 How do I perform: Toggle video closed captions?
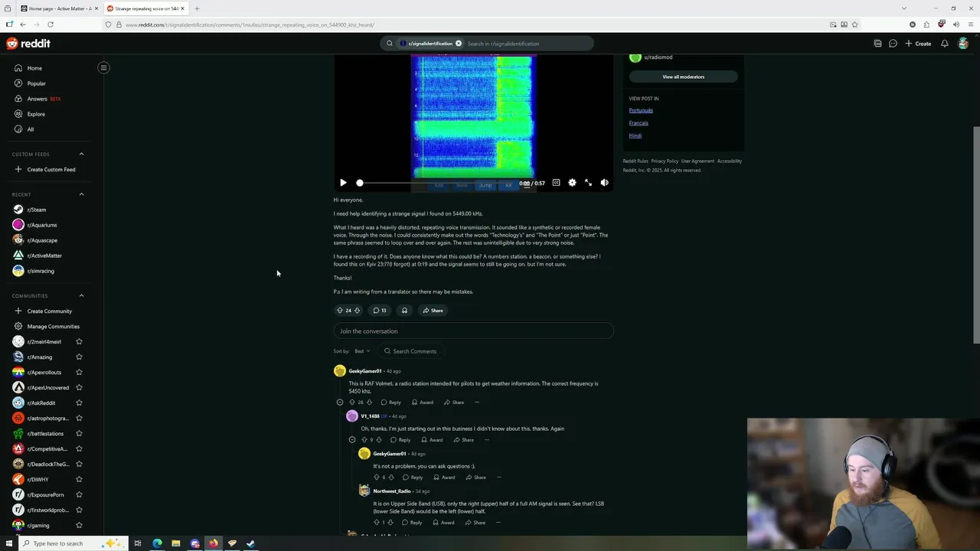click(x=556, y=183)
